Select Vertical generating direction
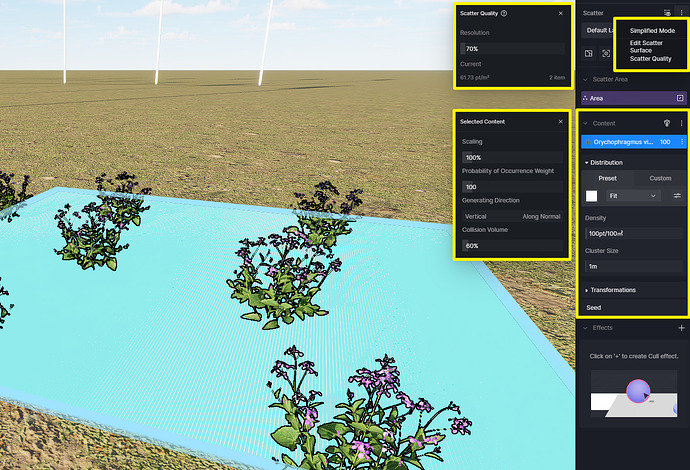 click(476, 216)
